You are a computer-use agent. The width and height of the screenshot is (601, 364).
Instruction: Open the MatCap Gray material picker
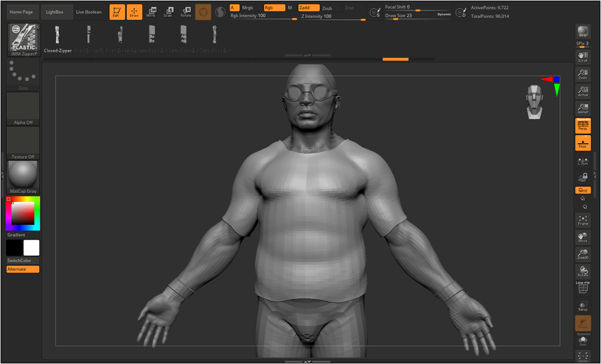click(x=23, y=177)
